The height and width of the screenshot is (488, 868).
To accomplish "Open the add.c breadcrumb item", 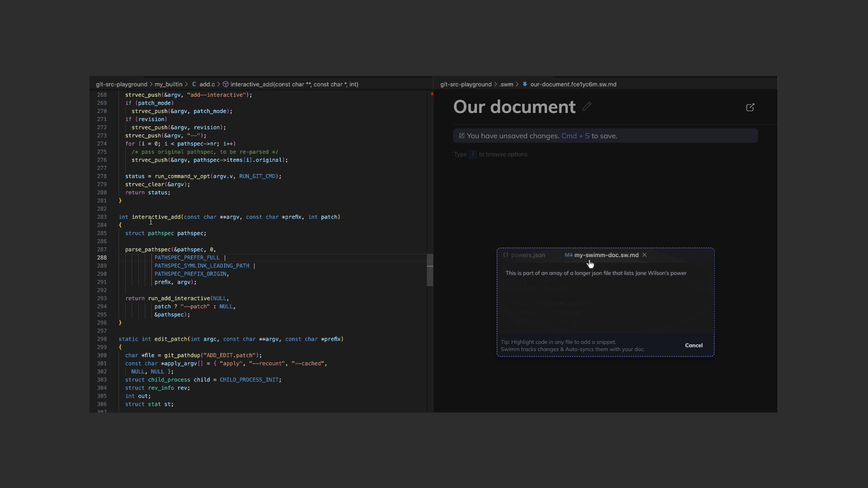I will [x=207, y=84].
